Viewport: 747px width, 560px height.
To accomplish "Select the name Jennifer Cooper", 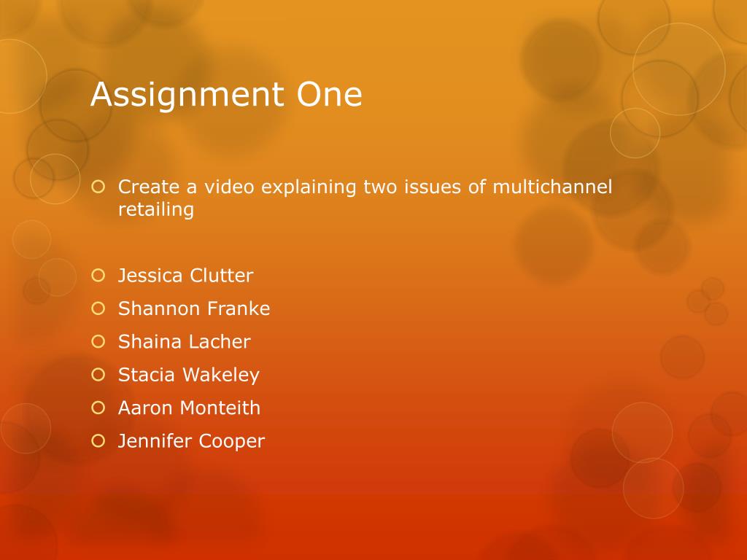I will tap(191, 441).
